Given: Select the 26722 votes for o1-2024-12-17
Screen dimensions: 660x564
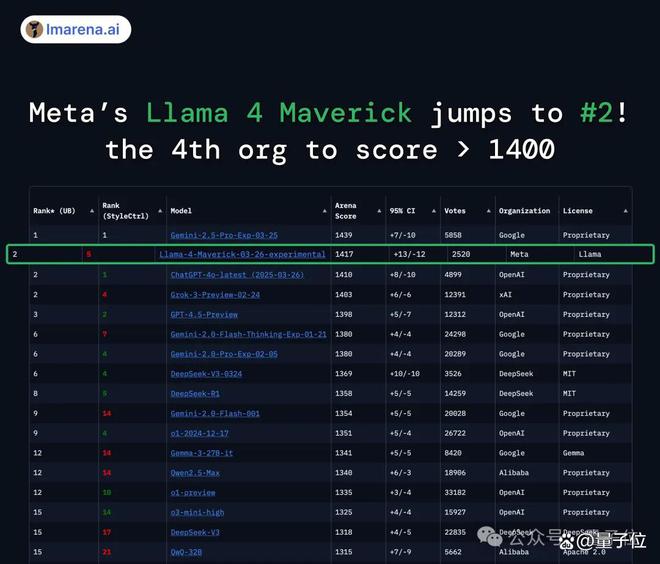Looking at the screenshot, I should [455, 433].
